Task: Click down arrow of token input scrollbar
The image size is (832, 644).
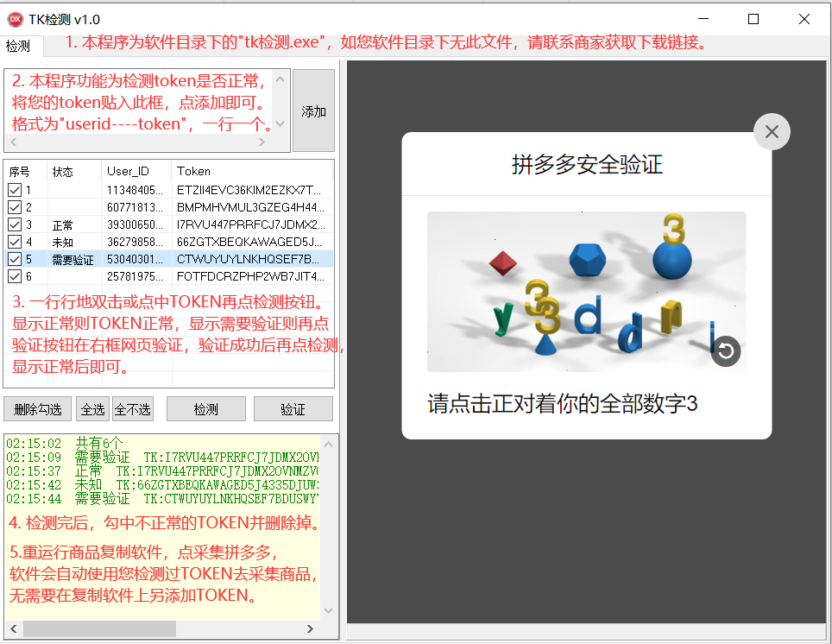Action: 280,123
